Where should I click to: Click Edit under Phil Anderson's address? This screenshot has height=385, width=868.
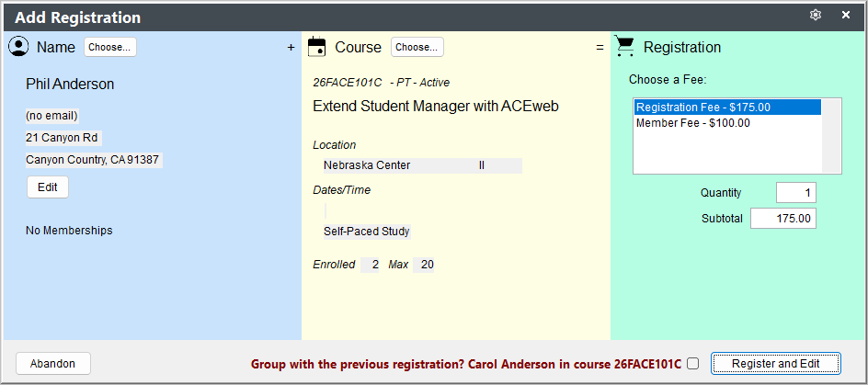coord(48,187)
